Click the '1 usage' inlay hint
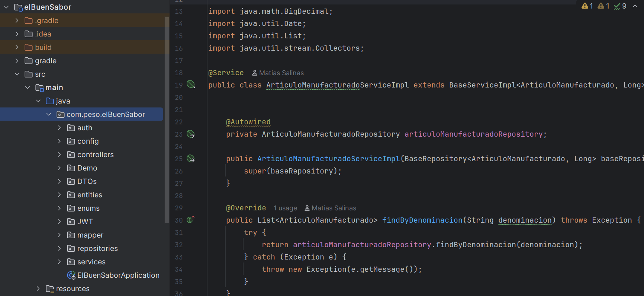 [x=285, y=208]
